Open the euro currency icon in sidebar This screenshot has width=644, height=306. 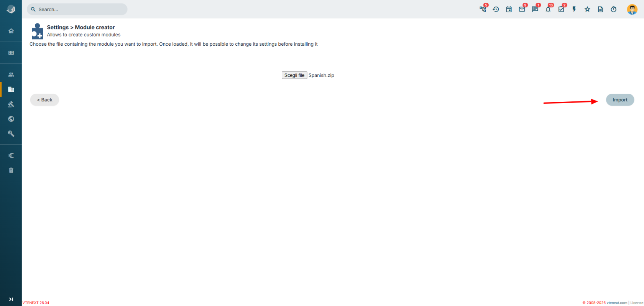click(11, 155)
